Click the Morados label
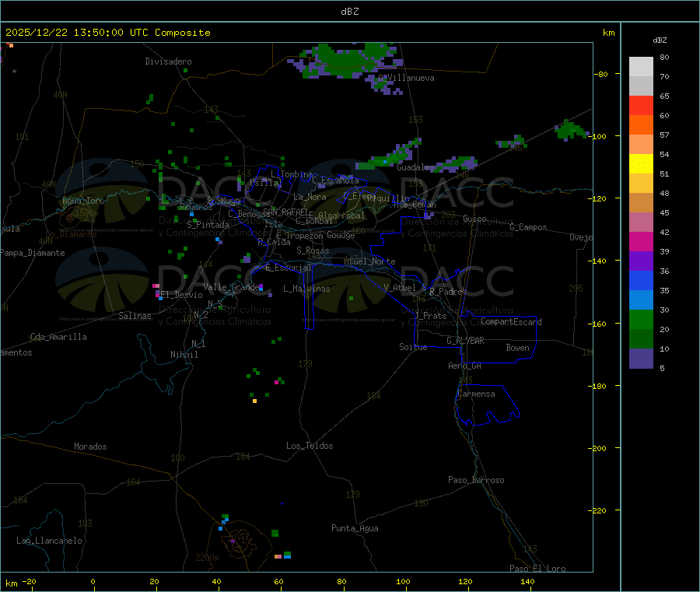 point(91,447)
